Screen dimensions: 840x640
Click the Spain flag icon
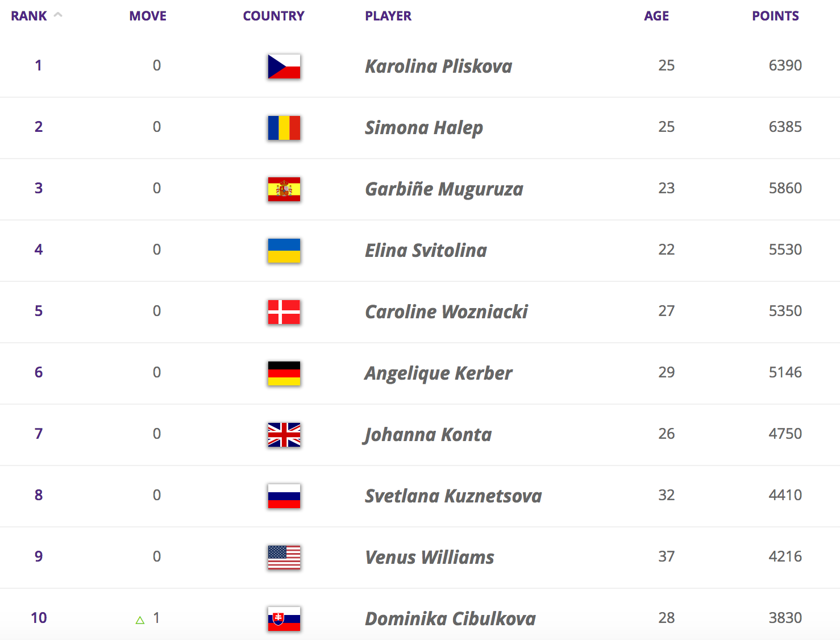click(284, 189)
